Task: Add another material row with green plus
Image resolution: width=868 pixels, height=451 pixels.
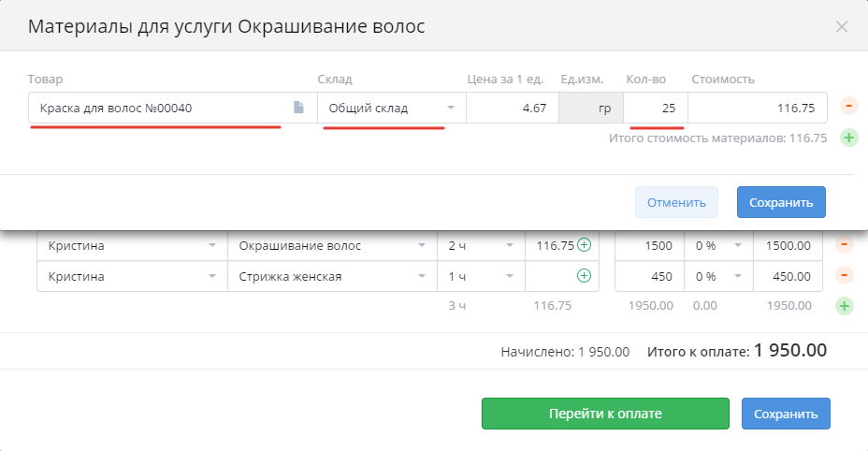Action: tap(848, 138)
